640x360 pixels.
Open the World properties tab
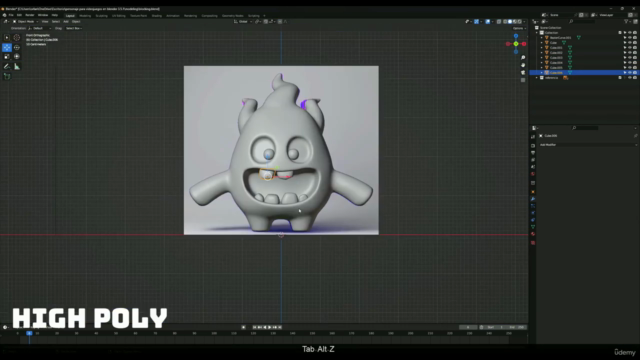(533, 174)
